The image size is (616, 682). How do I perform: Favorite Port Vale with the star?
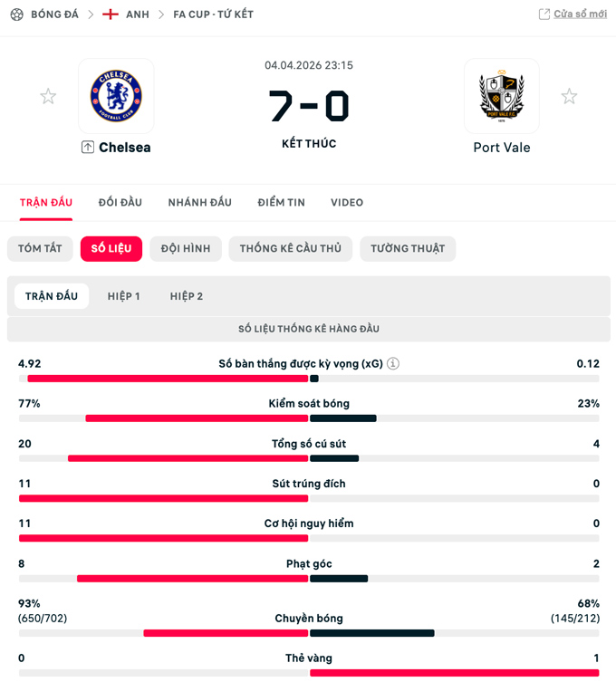[x=569, y=96]
